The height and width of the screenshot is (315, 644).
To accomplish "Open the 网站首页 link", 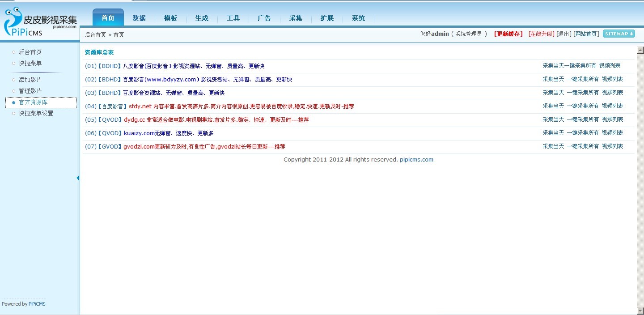I will tap(586, 34).
